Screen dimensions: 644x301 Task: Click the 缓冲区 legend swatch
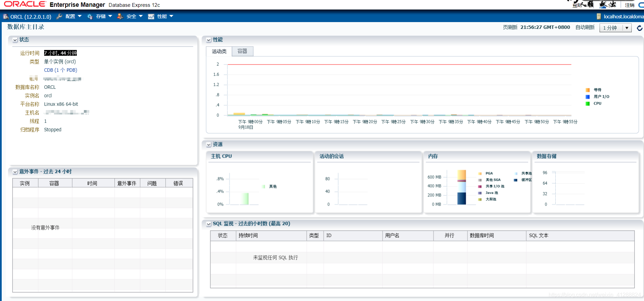(x=516, y=180)
